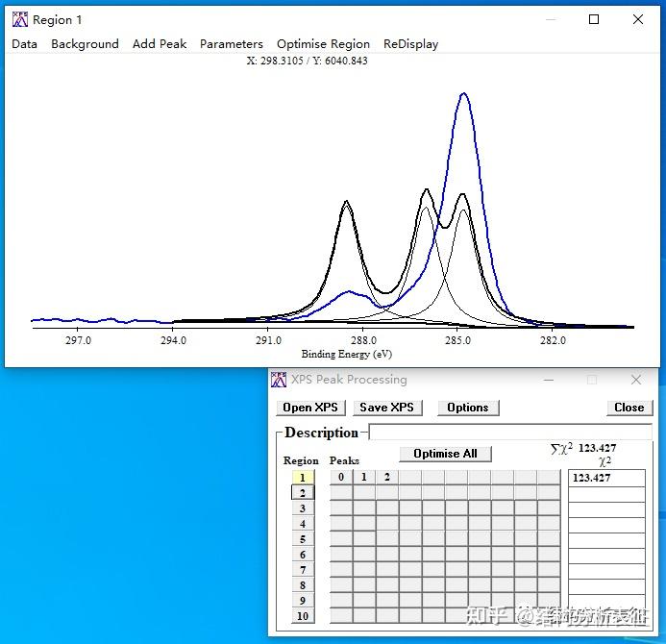Click the Close button in Peak Processing
This screenshot has height=644, width=666.
pos(629,408)
